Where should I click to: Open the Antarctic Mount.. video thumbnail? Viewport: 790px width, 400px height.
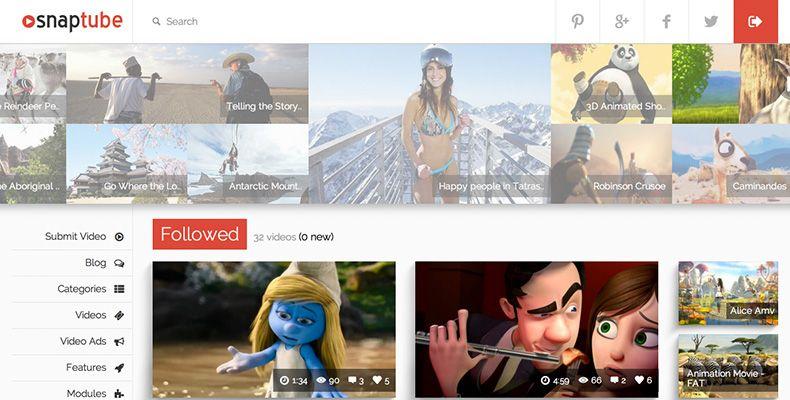248,164
